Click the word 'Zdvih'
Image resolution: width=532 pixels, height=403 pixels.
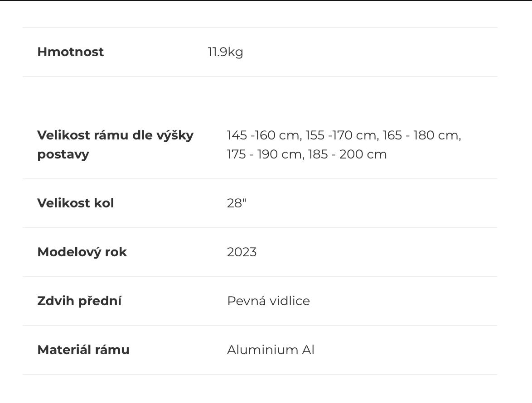(56, 301)
